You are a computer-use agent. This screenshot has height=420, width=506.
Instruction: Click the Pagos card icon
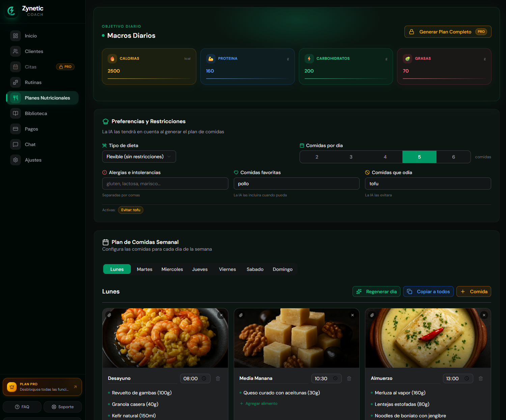16,129
